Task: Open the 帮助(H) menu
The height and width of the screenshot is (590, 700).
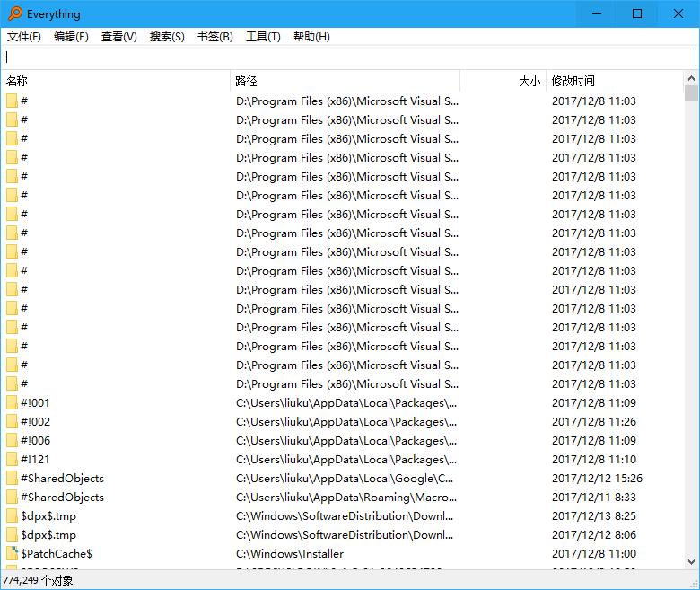Action: coord(311,37)
